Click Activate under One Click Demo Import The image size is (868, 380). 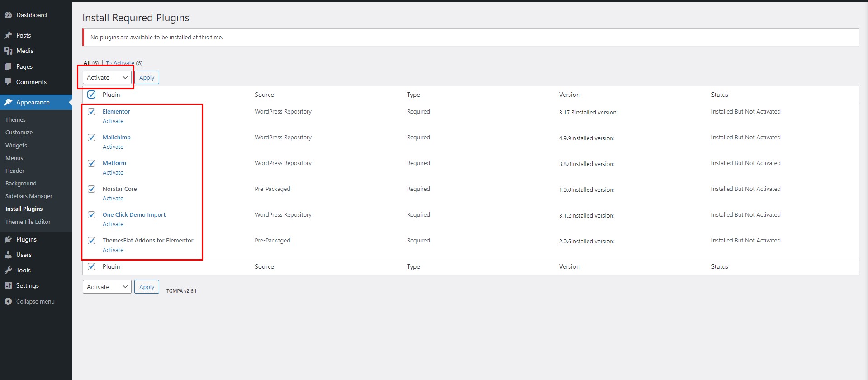coord(113,224)
